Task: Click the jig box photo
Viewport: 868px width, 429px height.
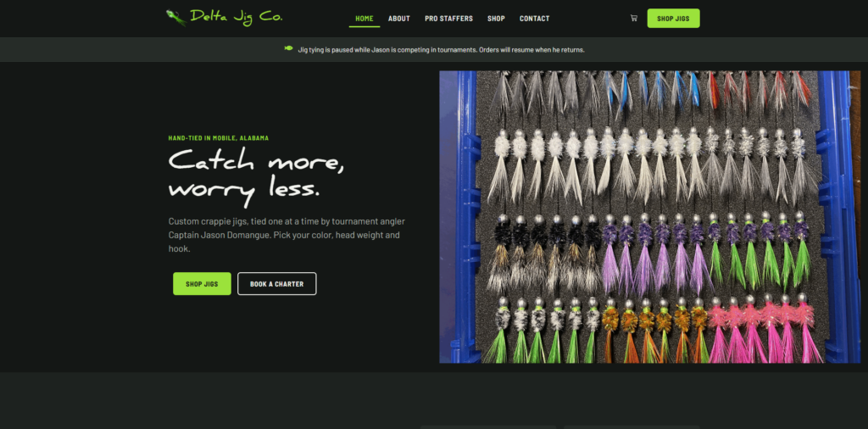Action: pyautogui.click(x=650, y=217)
